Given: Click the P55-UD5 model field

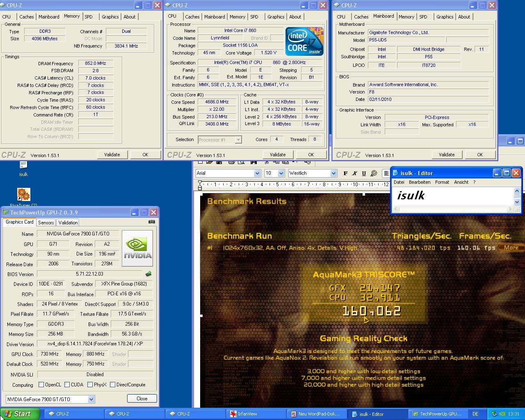Looking at the screenshot, I should [406, 40].
